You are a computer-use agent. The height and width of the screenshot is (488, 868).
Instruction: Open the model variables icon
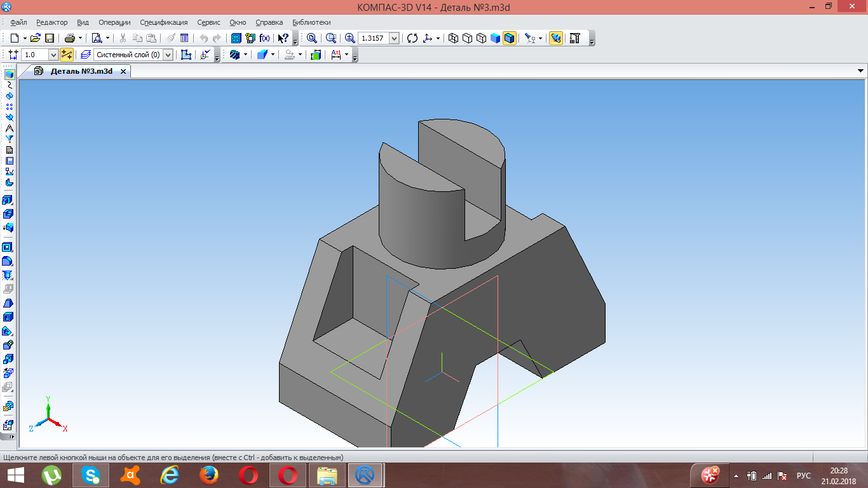[x=250, y=38]
